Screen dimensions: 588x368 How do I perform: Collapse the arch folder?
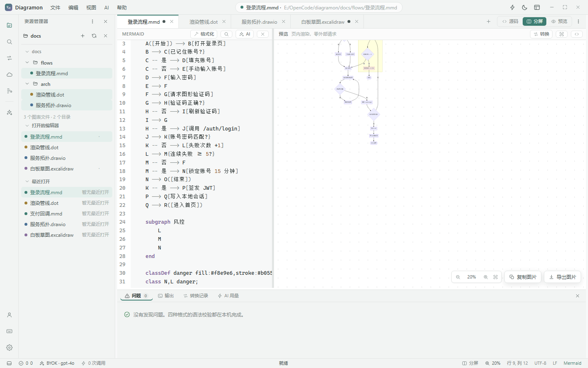pyautogui.click(x=27, y=84)
